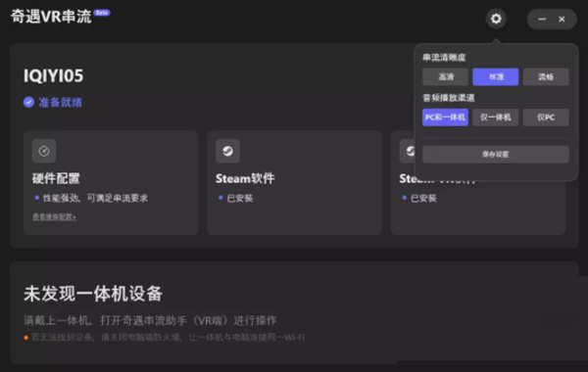This screenshot has width=588, height=372.
Task: Click the Beta badge next to title
Action: (x=102, y=13)
